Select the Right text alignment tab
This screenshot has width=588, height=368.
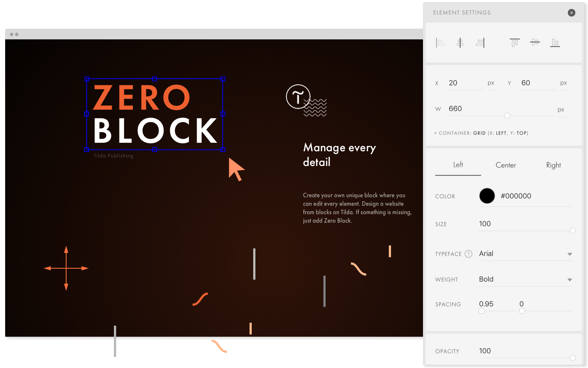(x=553, y=165)
